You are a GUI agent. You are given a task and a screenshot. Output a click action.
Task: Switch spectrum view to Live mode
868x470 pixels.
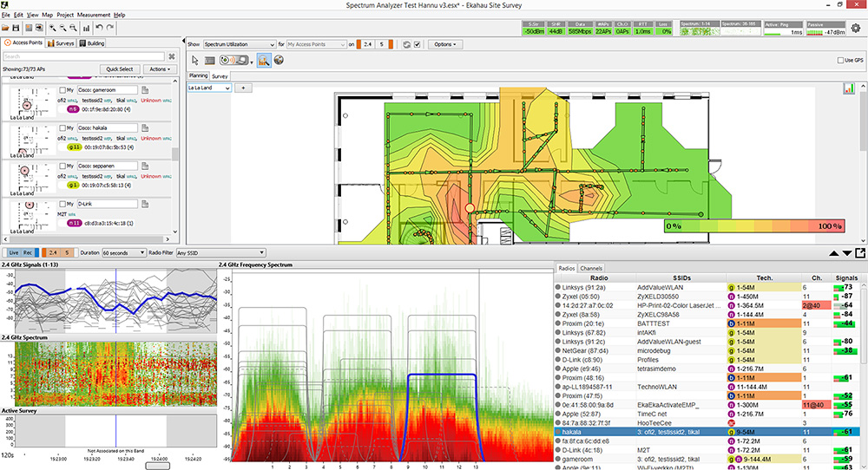13,252
